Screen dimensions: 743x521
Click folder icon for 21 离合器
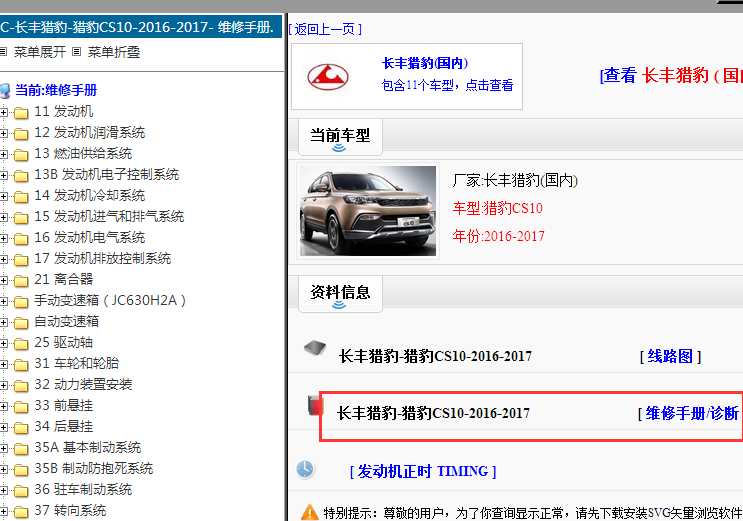pyautogui.click(x=21, y=281)
